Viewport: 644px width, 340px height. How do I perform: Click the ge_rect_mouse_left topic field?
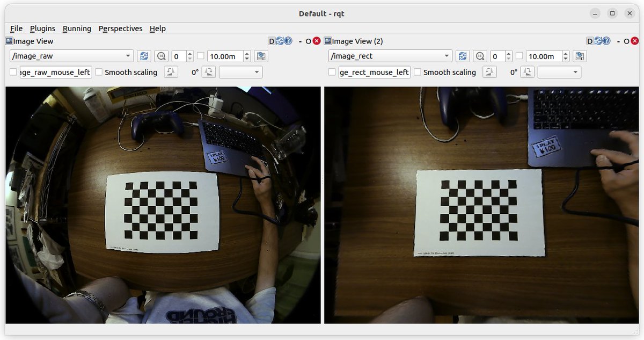pos(375,72)
